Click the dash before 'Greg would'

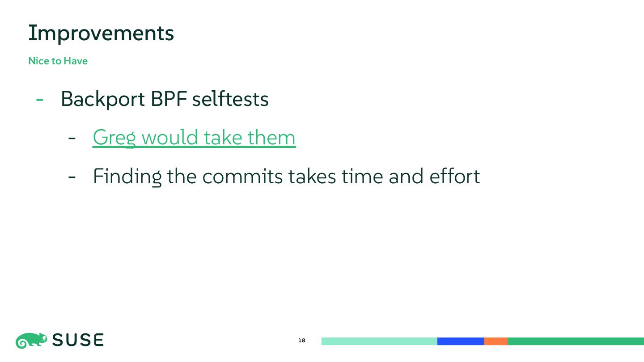72,139
